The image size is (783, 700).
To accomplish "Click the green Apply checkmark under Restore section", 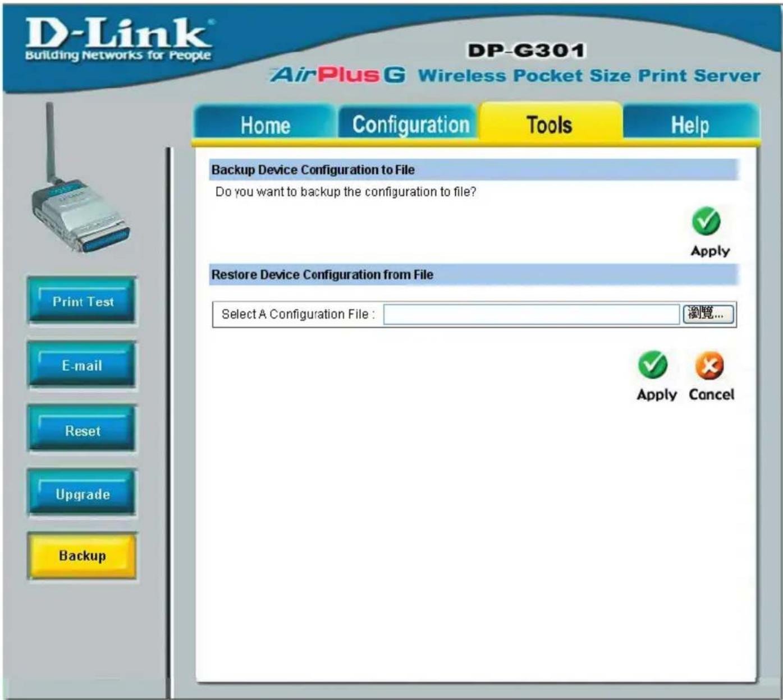I will click(x=653, y=365).
